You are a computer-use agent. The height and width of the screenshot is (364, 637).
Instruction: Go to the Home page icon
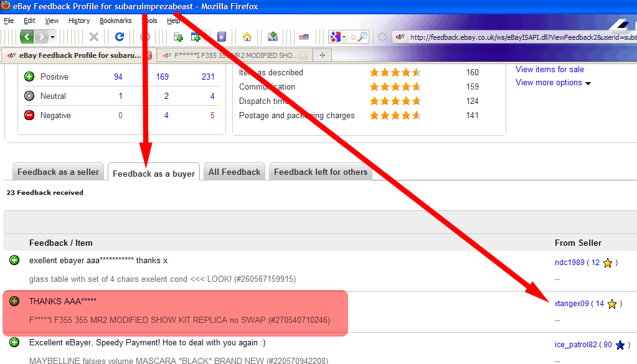click(247, 37)
